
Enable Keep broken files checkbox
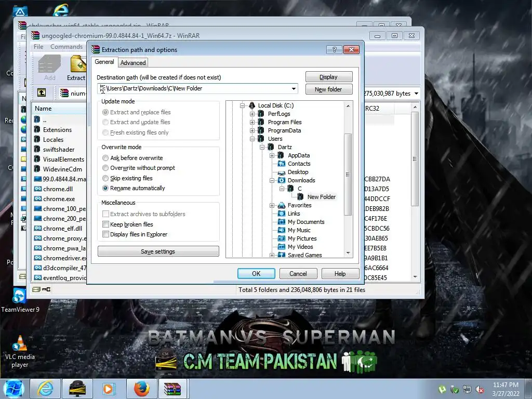[x=105, y=224]
